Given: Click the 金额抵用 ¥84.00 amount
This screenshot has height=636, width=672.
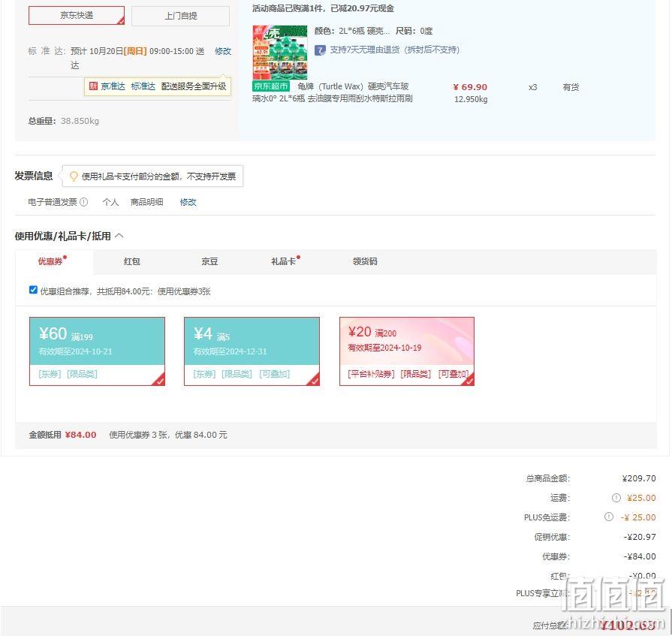Looking at the screenshot, I should [80, 435].
